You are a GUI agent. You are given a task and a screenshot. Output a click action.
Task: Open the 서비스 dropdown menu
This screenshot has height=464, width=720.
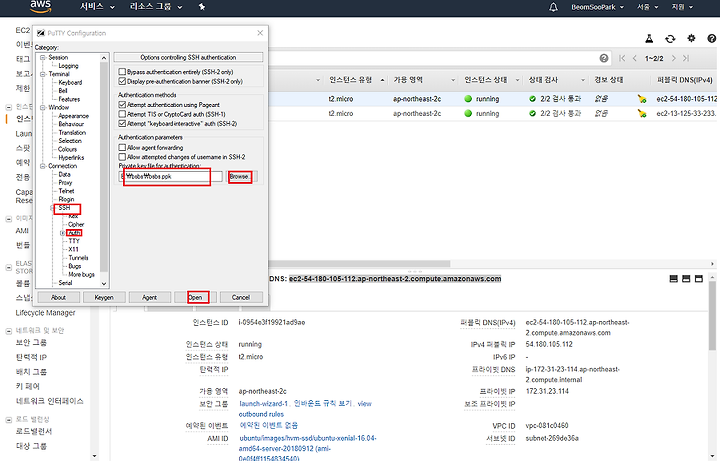[97, 7]
